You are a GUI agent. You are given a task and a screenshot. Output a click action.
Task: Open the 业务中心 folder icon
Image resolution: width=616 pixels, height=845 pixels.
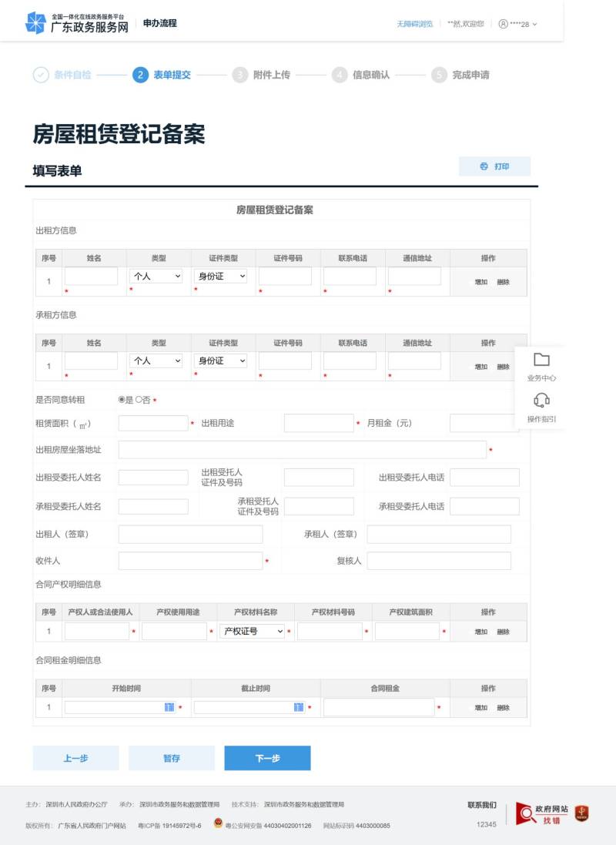(x=541, y=360)
